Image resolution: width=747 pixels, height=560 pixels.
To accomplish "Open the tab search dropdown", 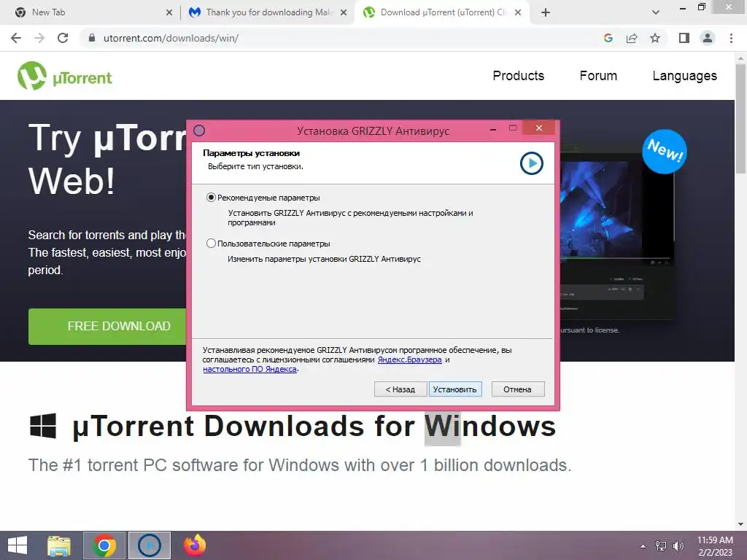I will coord(656,13).
